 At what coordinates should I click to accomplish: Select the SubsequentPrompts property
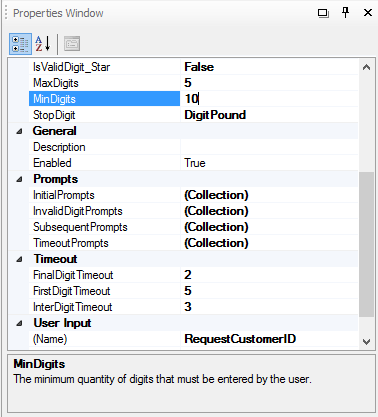click(80, 227)
